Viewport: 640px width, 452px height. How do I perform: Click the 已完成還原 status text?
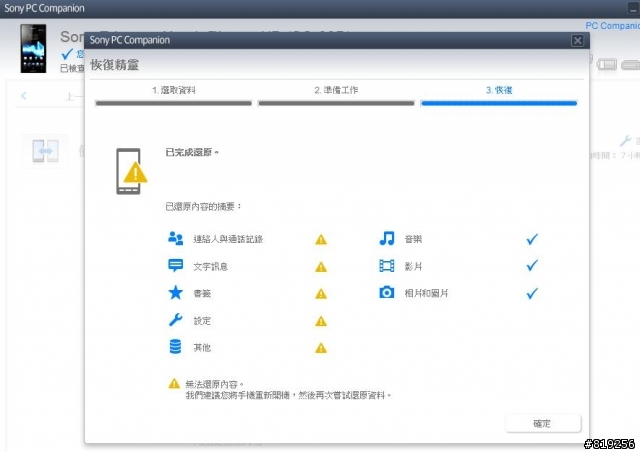click(191, 152)
